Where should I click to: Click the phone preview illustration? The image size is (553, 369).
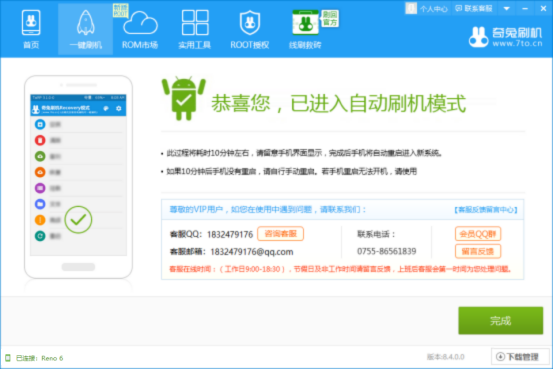tap(78, 176)
